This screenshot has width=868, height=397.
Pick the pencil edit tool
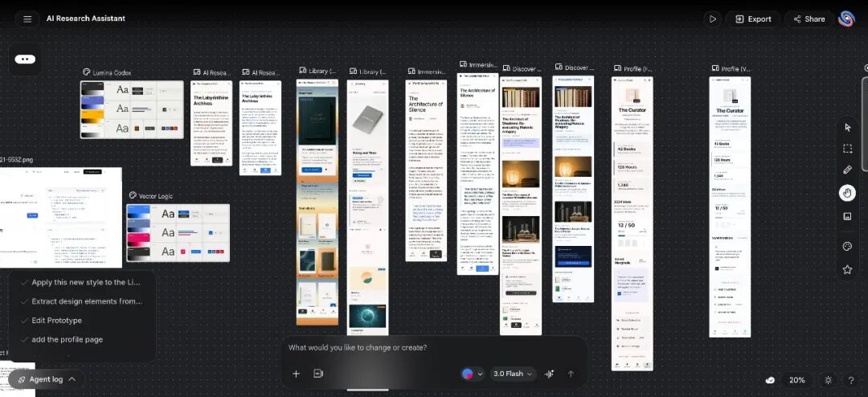[847, 170]
